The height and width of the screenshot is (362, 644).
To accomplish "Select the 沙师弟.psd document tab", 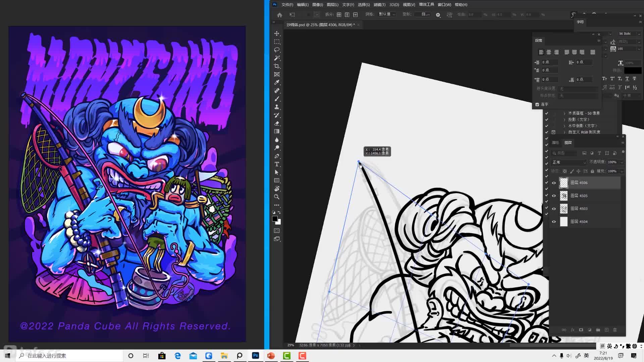I will click(x=320, y=25).
